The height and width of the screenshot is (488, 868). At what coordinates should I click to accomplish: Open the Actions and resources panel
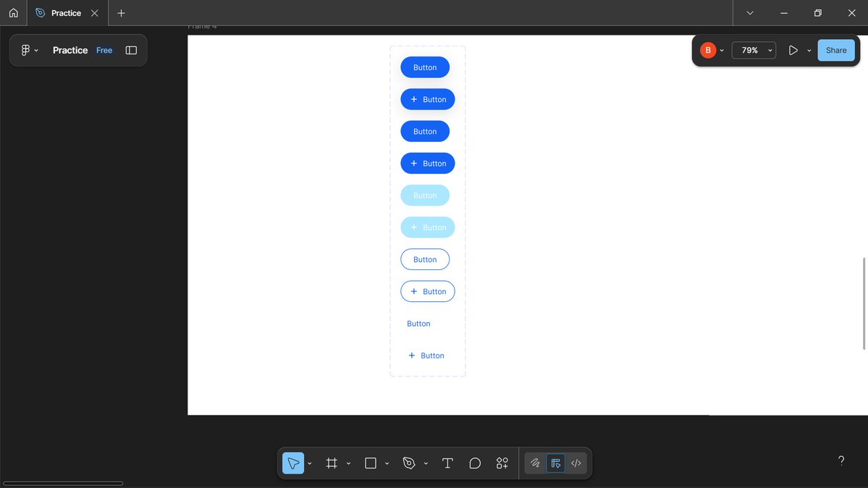coord(502,463)
